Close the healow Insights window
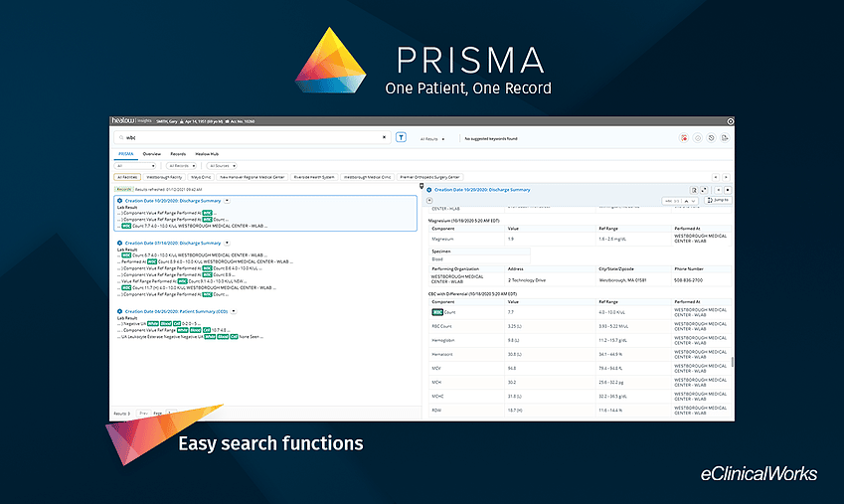The height and width of the screenshot is (504, 844). point(730,121)
